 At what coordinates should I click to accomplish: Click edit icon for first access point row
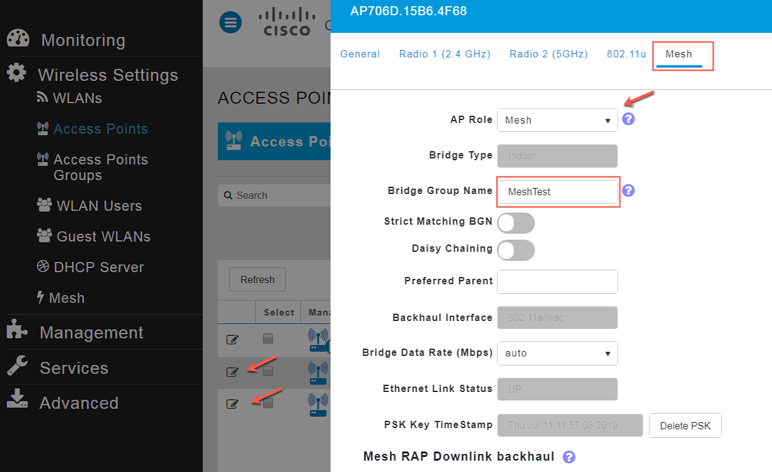(x=232, y=340)
